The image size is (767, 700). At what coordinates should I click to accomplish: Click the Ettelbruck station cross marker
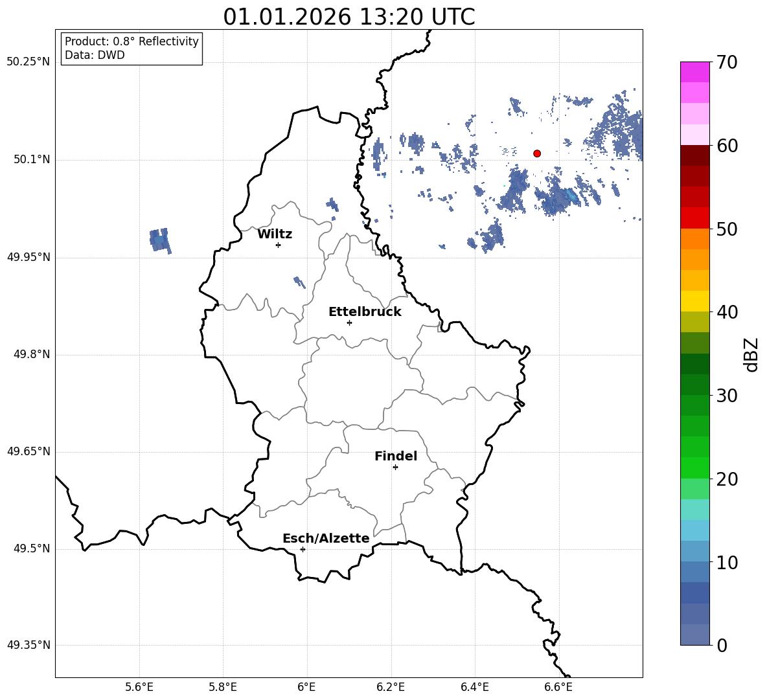point(349,322)
